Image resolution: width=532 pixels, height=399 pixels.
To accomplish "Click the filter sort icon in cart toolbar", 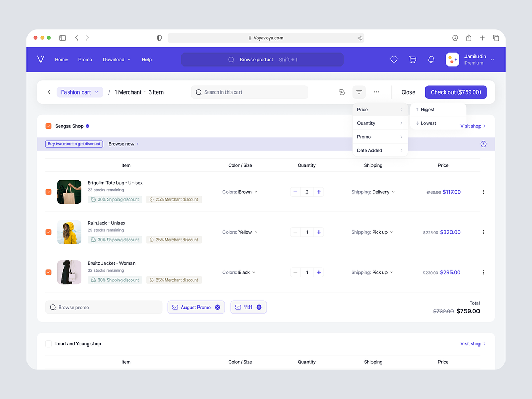I will click(359, 92).
